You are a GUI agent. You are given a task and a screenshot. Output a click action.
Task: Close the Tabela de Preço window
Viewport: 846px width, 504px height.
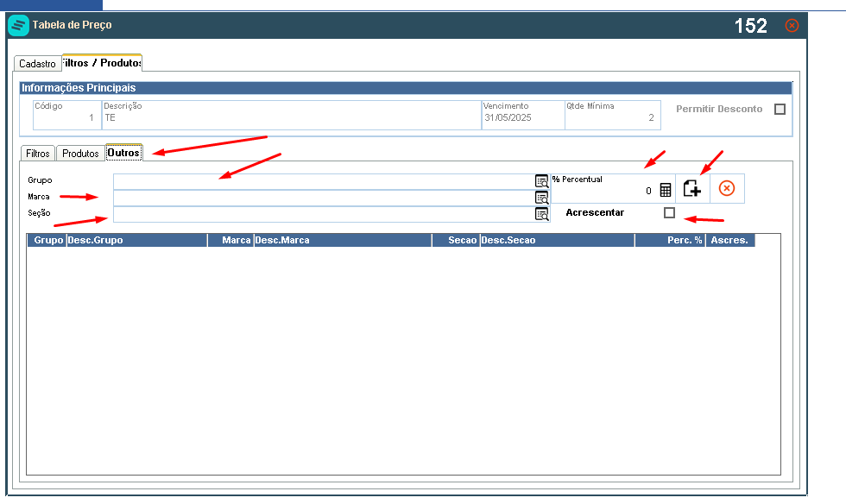[x=792, y=25]
